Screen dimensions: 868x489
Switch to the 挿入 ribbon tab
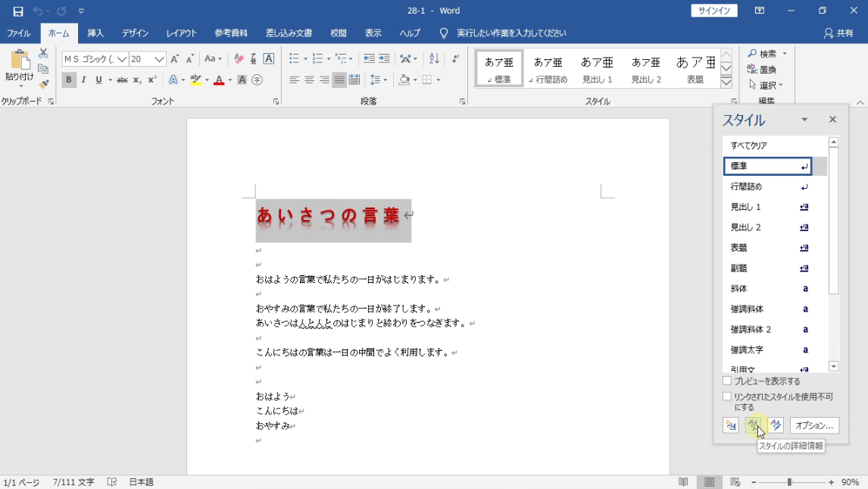95,33
